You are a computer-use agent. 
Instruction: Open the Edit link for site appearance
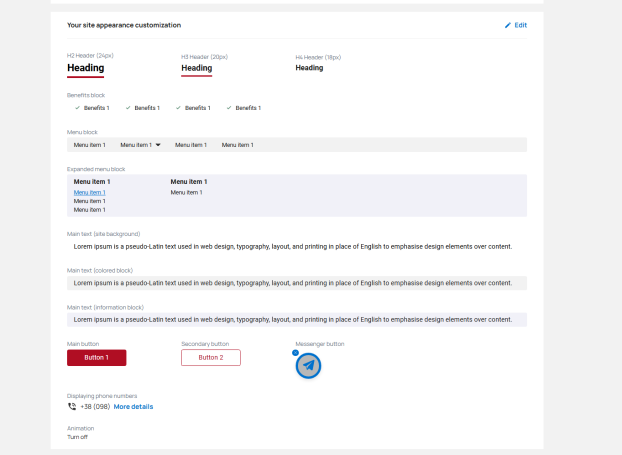[520, 25]
